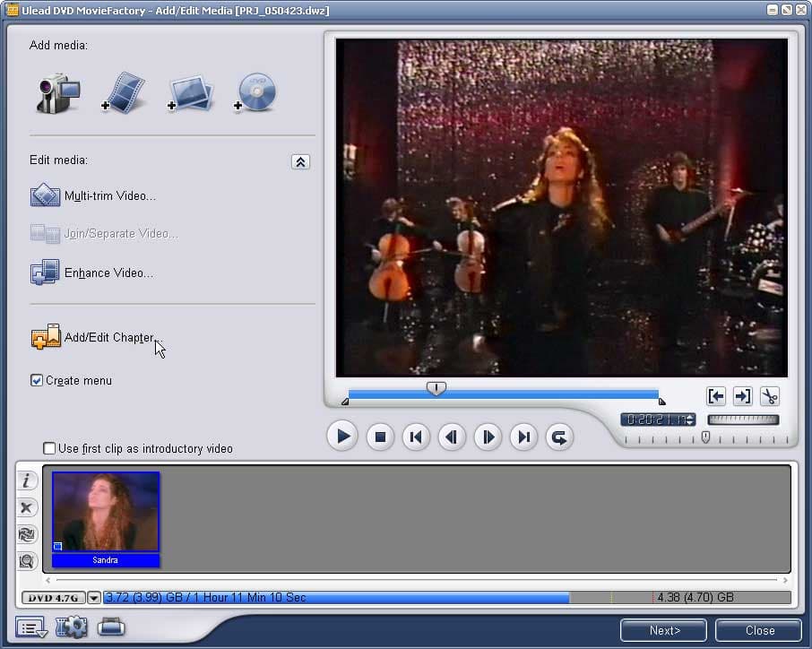The width and height of the screenshot is (812, 649).
Task: Play the video preview
Action: pos(342,437)
